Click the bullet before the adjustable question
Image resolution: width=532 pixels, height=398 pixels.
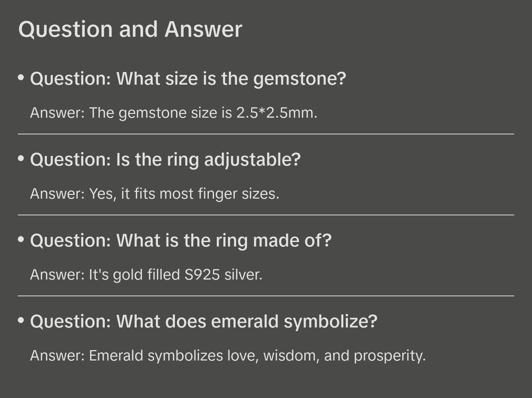21,159
